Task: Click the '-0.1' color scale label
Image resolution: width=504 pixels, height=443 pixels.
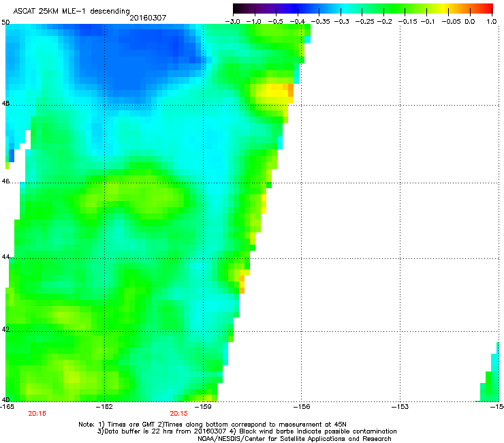Action: point(428,22)
